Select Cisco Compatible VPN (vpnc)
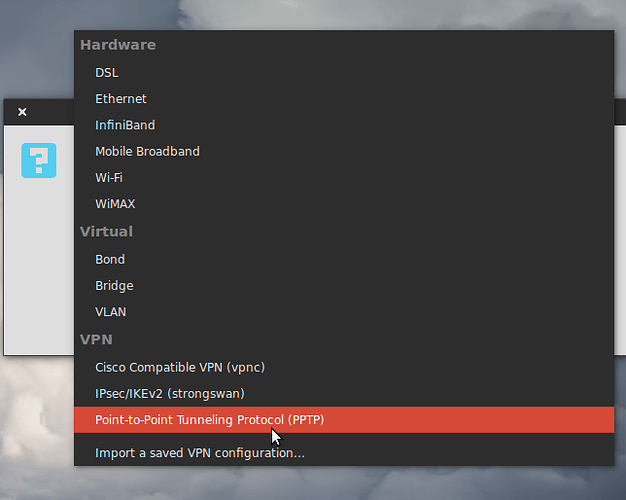This screenshot has width=626, height=500. coord(180,367)
